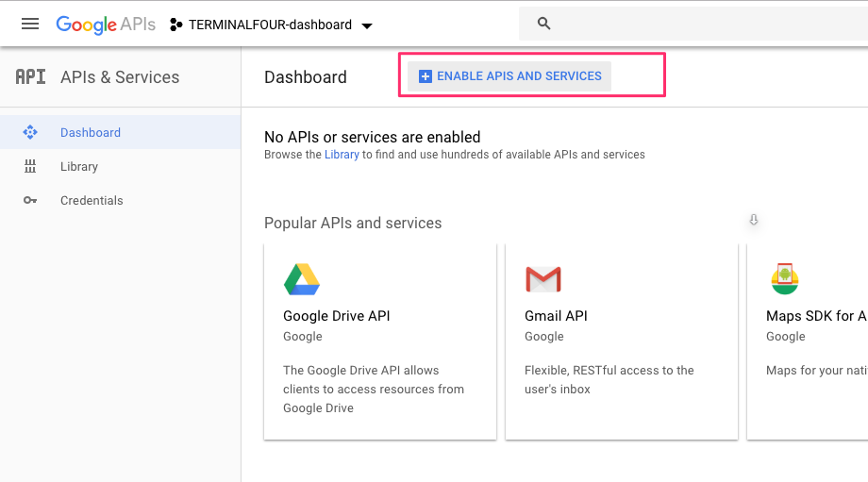Click the Dashboard page title
868x482 pixels.
coord(306,77)
